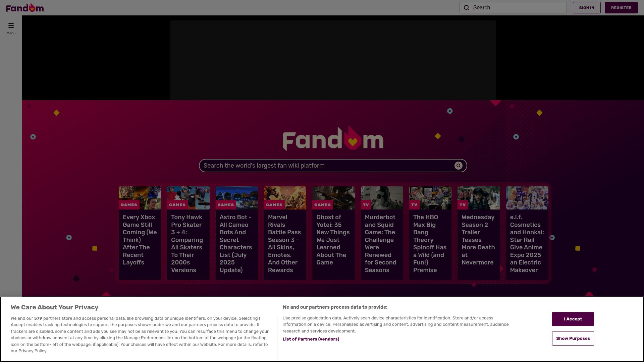The image size is (644, 362).
Task: Click the magnifier icon in header search
Action: [467, 8]
